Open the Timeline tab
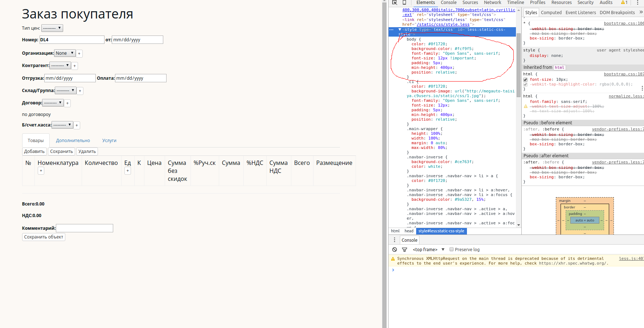 click(516, 3)
